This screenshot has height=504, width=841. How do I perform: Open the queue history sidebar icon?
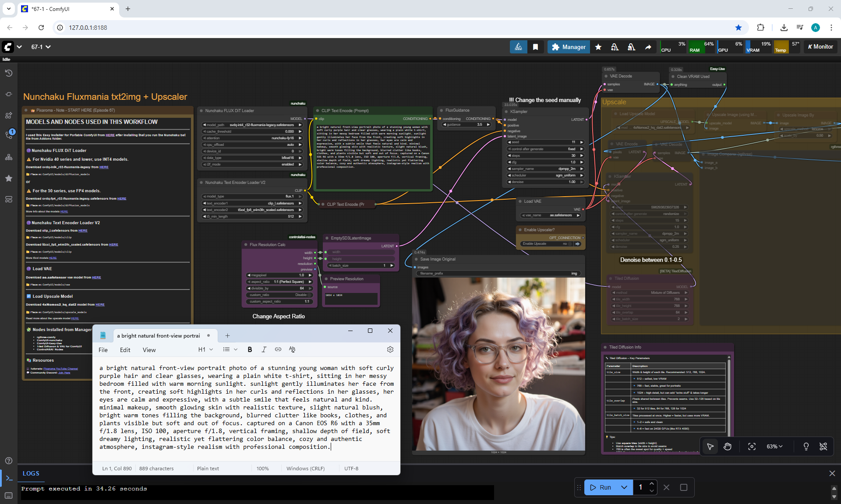[x=9, y=73]
